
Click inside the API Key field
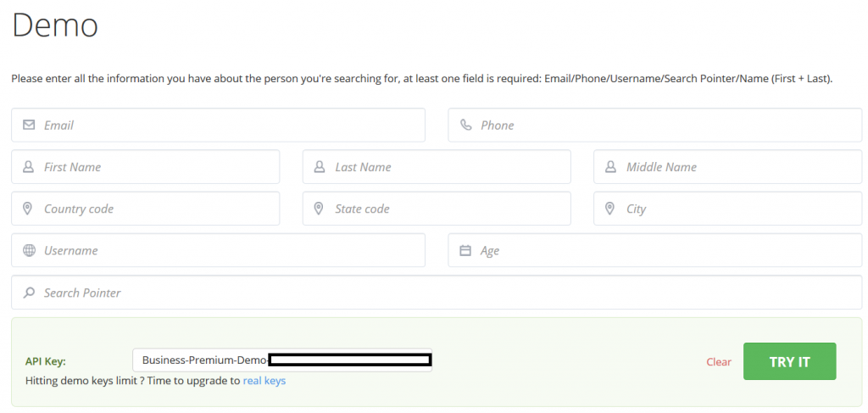point(282,360)
